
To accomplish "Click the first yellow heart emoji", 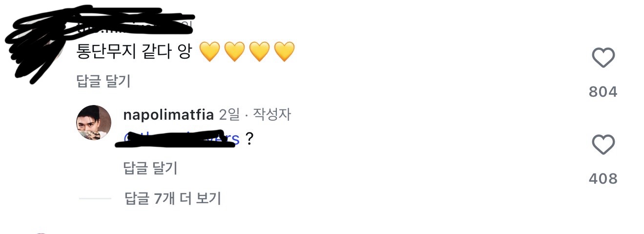I will [210, 52].
